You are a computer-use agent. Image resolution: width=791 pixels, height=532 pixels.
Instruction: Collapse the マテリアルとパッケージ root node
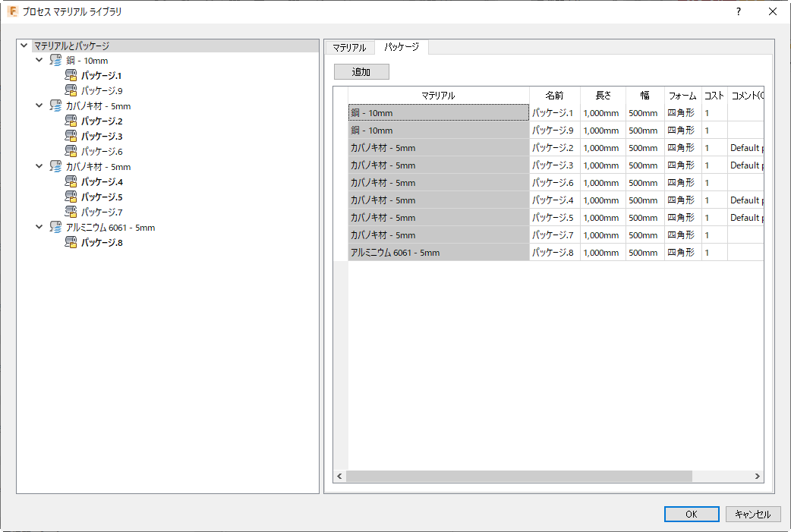(24, 46)
